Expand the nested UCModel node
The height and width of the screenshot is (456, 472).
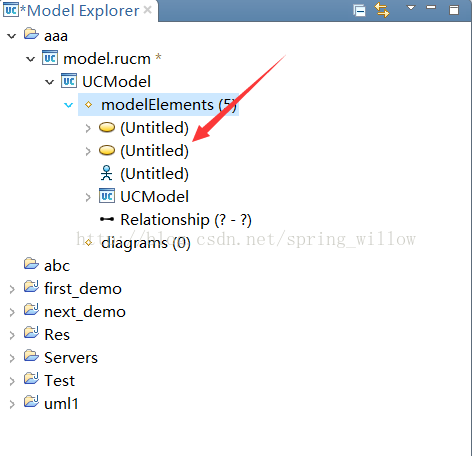(x=88, y=197)
